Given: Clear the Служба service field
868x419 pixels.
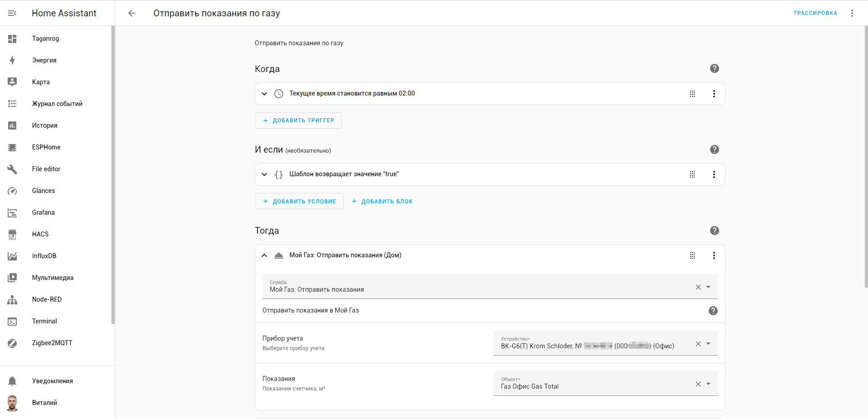Looking at the screenshot, I should click(698, 287).
